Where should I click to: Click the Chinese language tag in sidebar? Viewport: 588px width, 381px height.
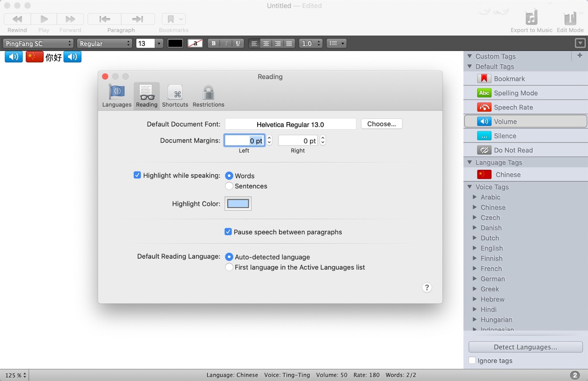[526, 175]
